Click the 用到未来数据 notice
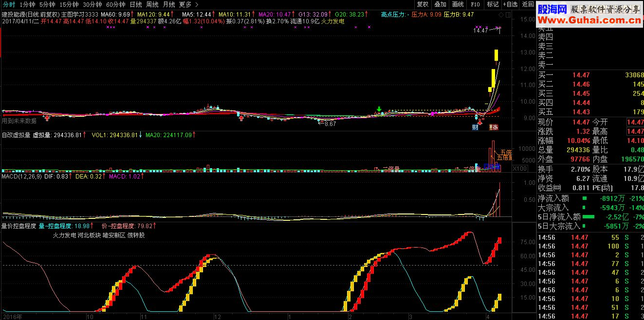 [19, 121]
